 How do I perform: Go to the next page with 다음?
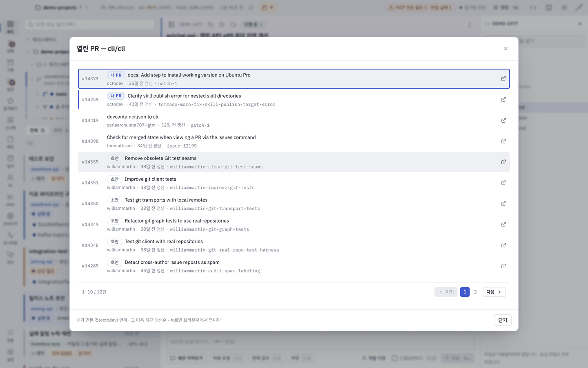pyautogui.click(x=494, y=292)
